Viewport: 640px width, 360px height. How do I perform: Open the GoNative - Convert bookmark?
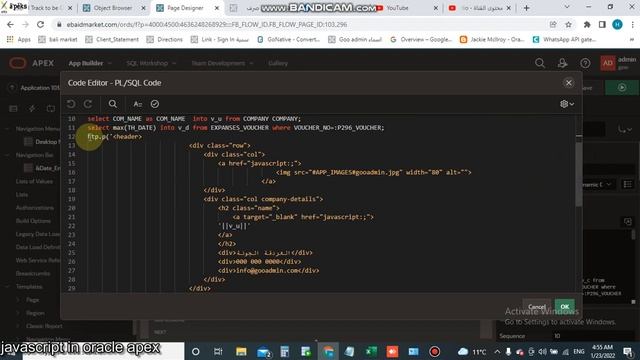(x=289, y=40)
